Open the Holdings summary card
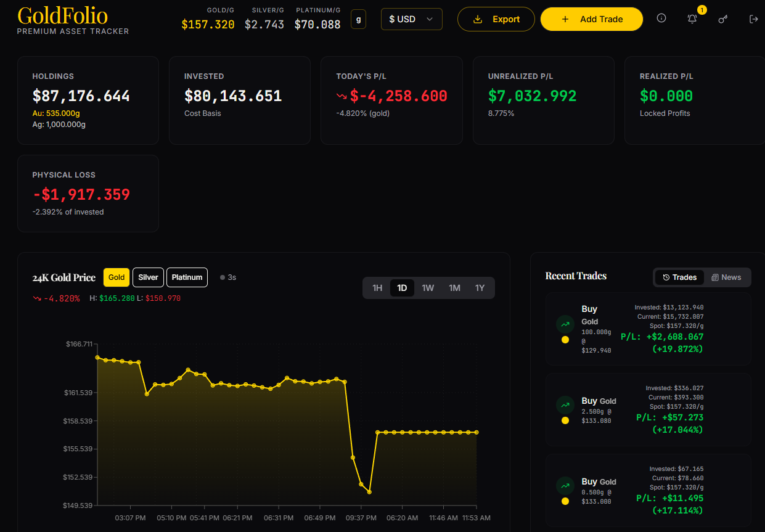The height and width of the screenshot is (532, 765). coord(88,100)
